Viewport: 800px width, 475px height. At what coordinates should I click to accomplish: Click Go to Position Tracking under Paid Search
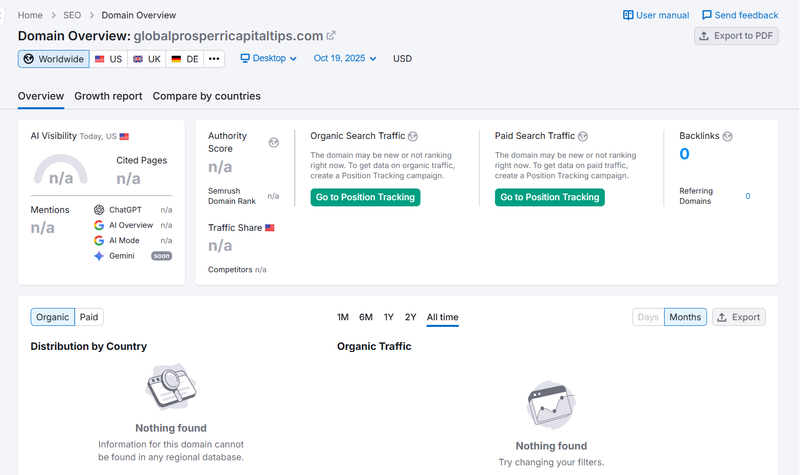pyautogui.click(x=549, y=197)
